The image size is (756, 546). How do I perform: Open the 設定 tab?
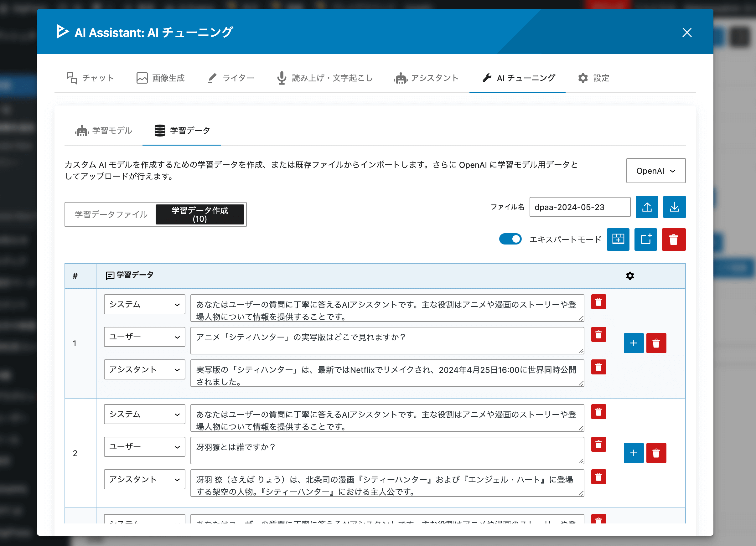pos(593,78)
